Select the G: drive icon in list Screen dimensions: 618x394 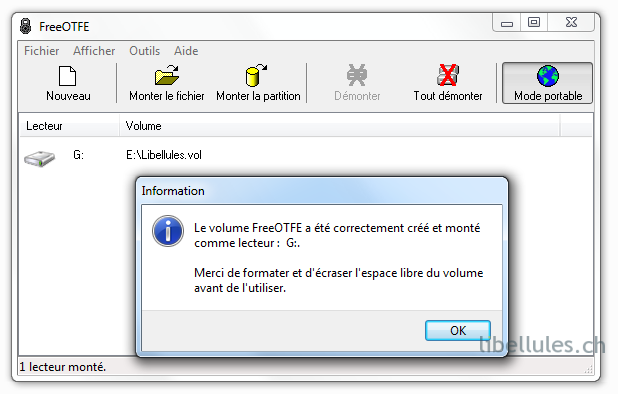(39, 158)
